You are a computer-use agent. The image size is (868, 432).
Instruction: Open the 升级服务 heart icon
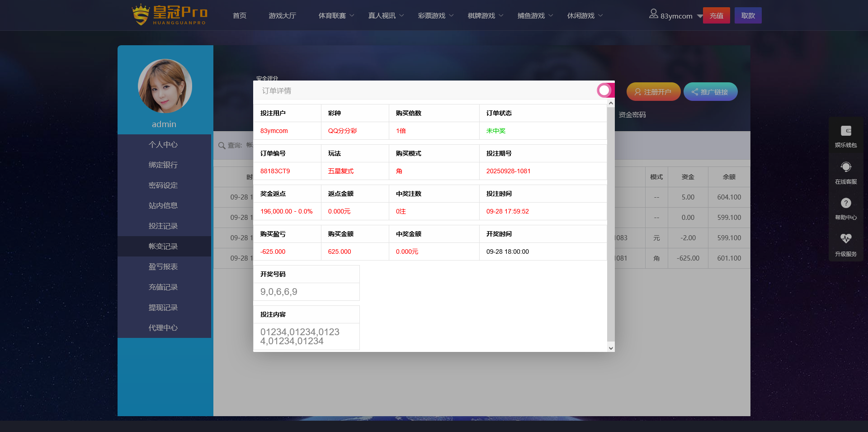click(x=846, y=238)
